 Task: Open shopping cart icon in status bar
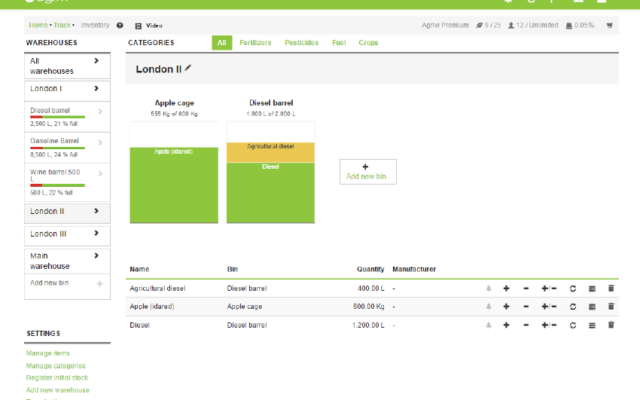pos(609,25)
